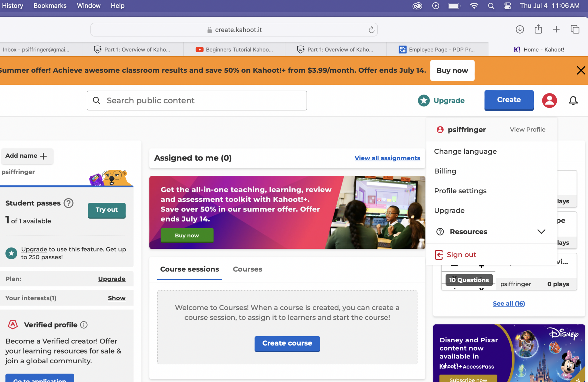
Task: Open the Safari tab overview icon
Action: click(575, 29)
